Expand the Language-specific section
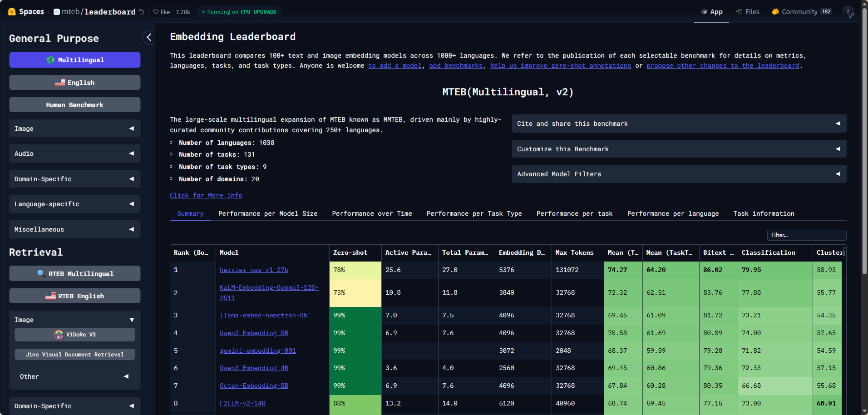 tap(75, 204)
